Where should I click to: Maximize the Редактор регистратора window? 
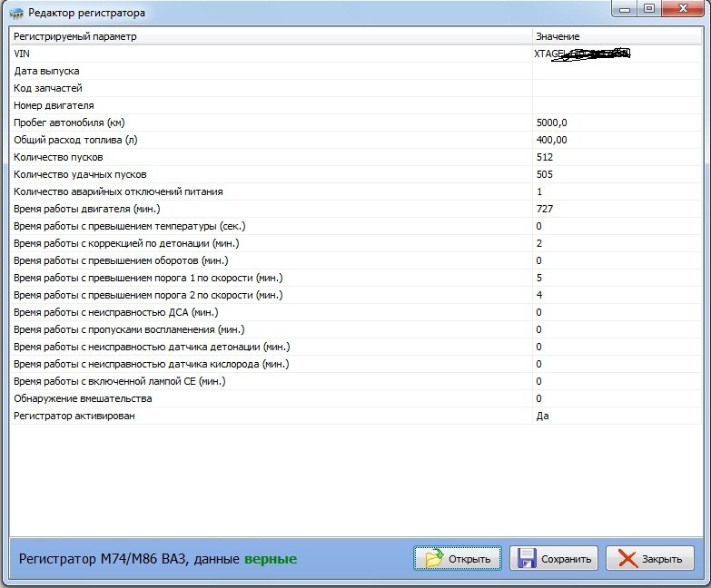tap(648, 9)
